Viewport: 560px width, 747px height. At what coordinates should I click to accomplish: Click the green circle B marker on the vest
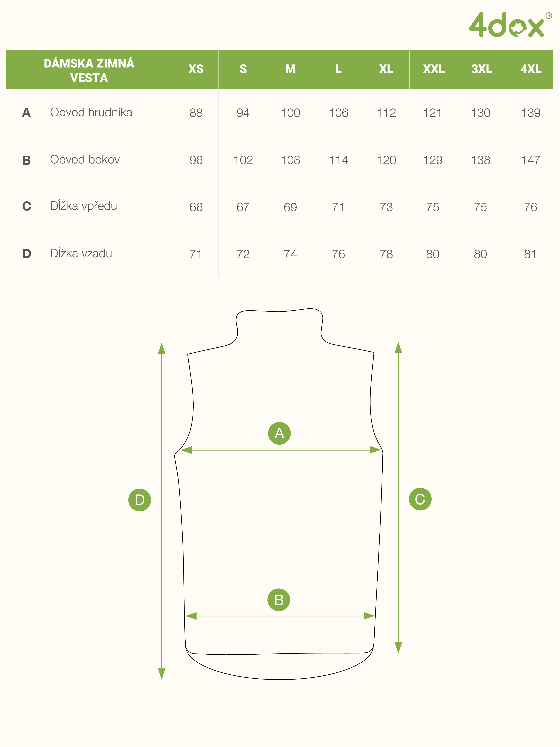pyautogui.click(x=278, y=600)
